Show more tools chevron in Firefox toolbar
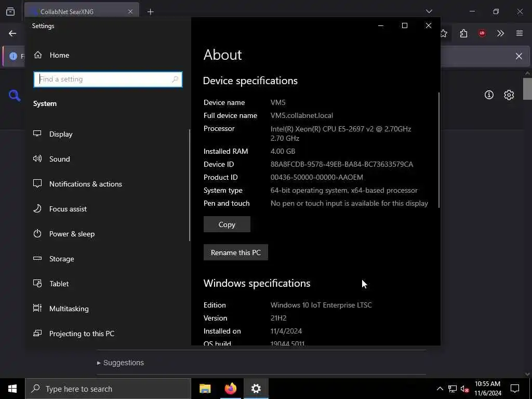The image size is (532, 399). point(500,33)
